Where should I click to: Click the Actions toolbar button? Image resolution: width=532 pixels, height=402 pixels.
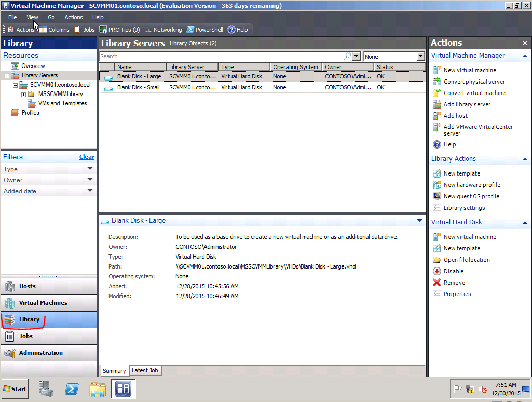[21, 30]
